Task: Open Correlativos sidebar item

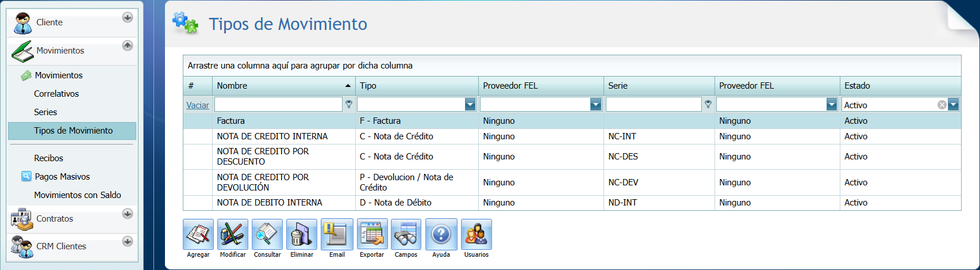Action: [x=56, y=94]
